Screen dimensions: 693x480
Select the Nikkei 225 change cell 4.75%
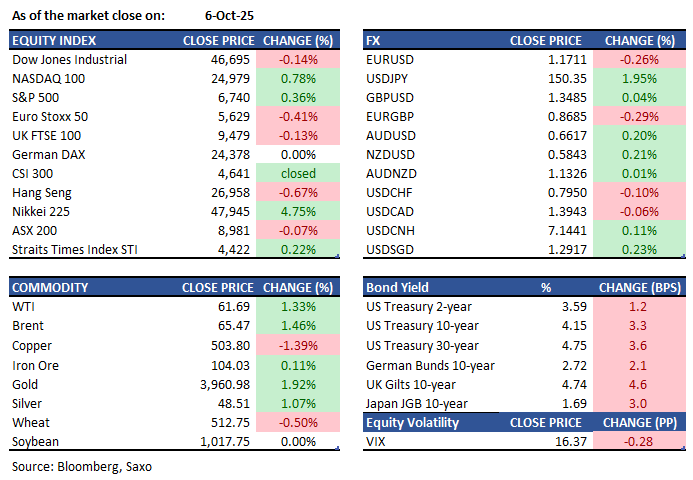pyautogui.click(x=295, y=212)
